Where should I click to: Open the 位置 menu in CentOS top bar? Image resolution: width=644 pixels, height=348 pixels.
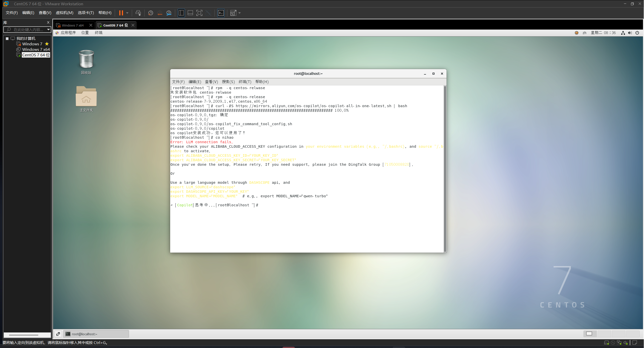(x=85, y=33)
